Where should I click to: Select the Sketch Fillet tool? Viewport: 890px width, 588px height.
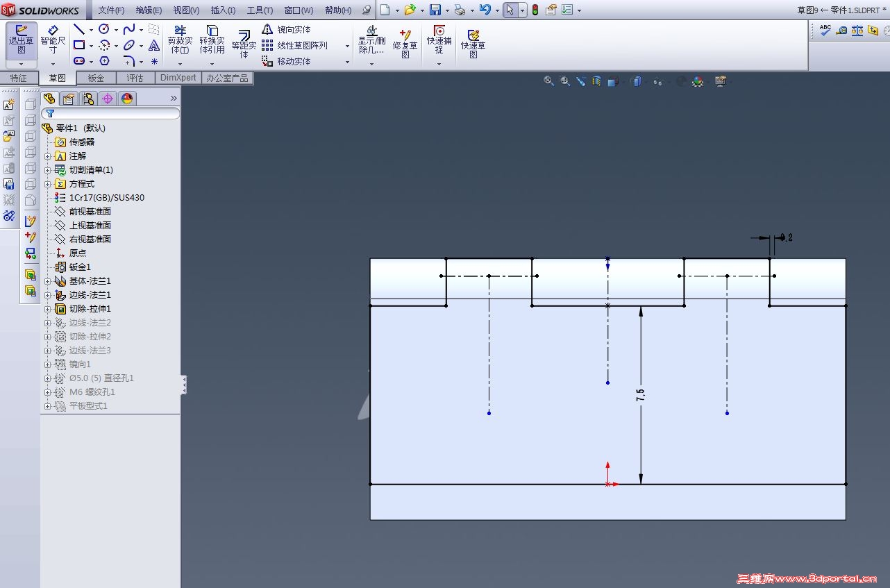coord(128,61)
